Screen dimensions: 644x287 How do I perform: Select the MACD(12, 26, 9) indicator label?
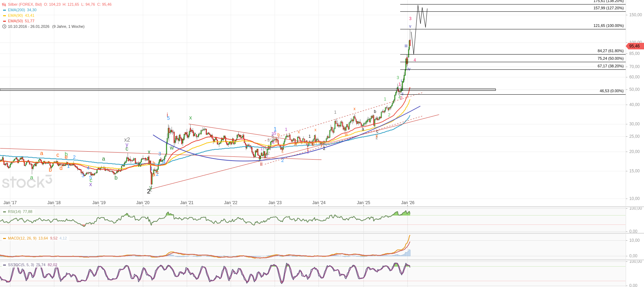(22, 238)
